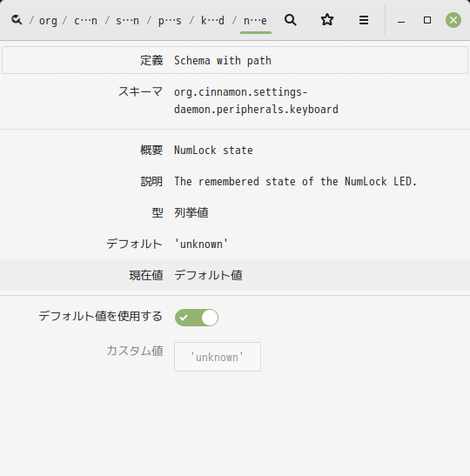The image size is (470, 476).
Task: Open the カスタム値 'unknown' dropdown
Action: coord(218,357)
